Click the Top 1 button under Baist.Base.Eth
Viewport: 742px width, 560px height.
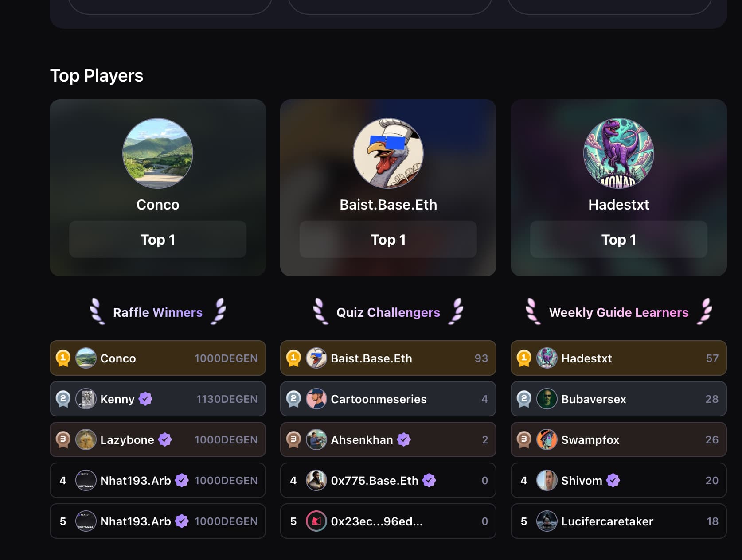tap(388, 239)
